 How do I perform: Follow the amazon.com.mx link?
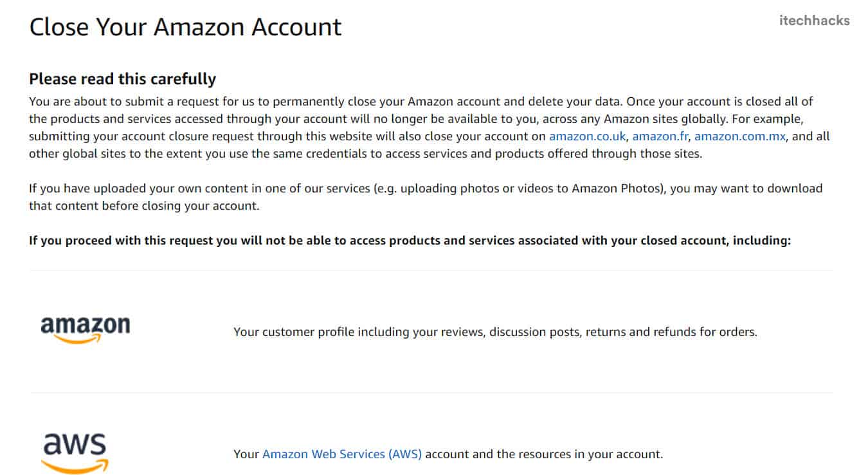point(739,136)
